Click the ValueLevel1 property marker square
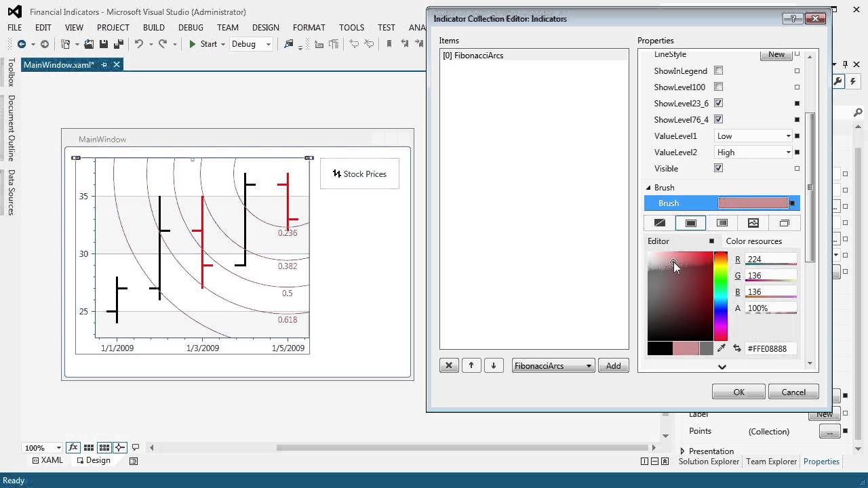This screenshot has width=868, height=488. (x=797, y=136)
